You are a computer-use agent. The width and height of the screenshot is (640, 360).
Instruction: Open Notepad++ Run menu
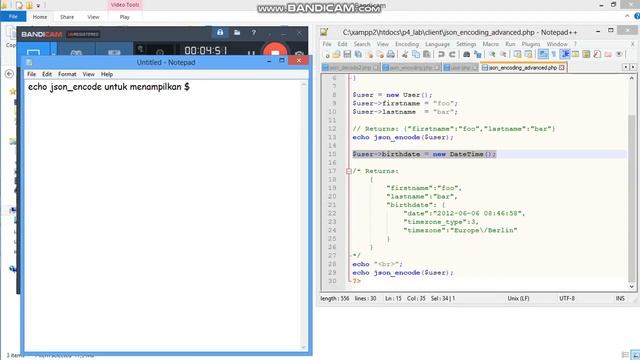(510, 44)
